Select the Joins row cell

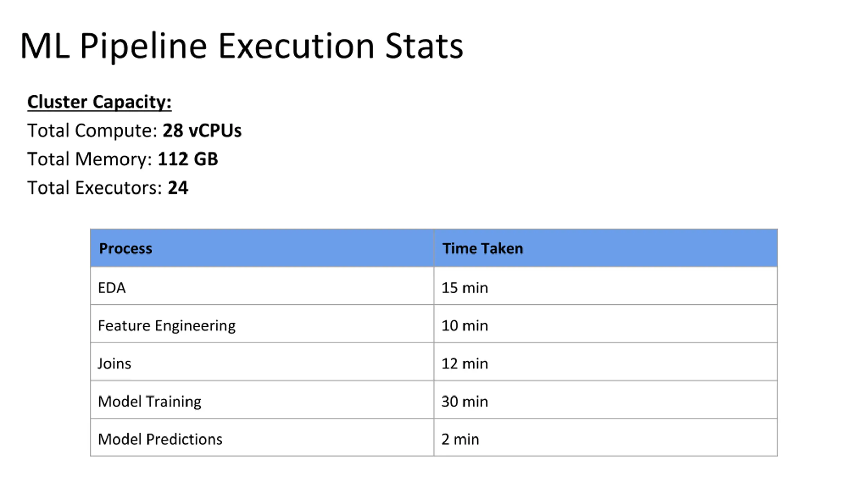[262, 362]
